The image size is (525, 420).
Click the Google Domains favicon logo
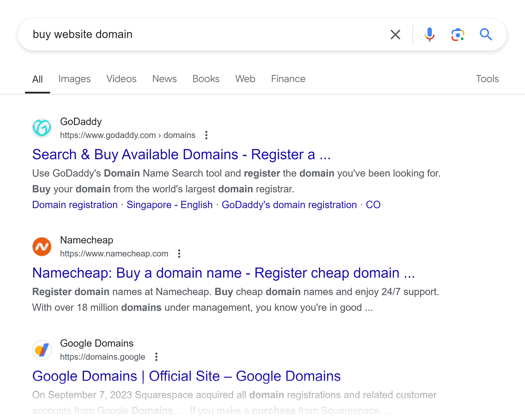click(42, 350)
